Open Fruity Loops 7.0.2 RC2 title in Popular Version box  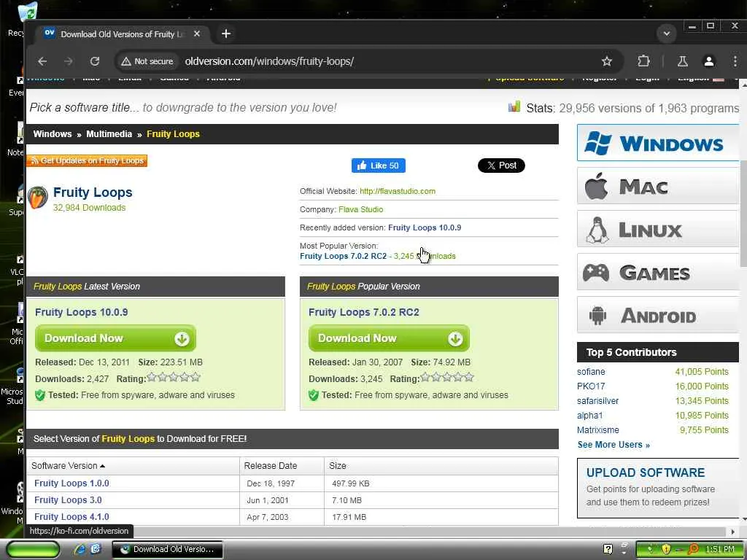coord(363,312)
